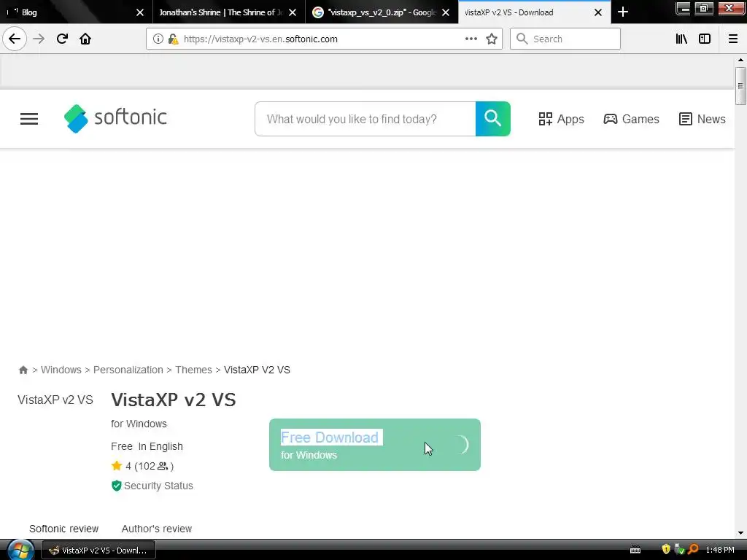Viewport: 747px width, 560px height.
Task: Open the browser home page
Action: coord(85,39)
